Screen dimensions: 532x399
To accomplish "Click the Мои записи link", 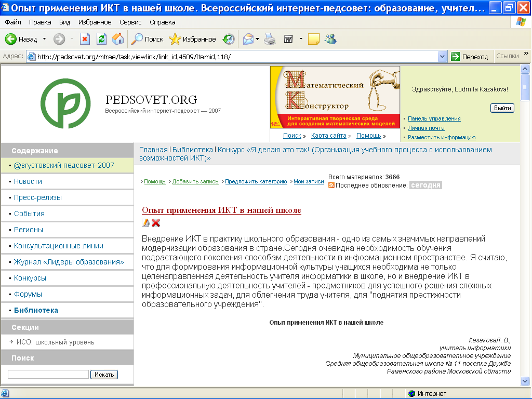I will tap(309, 181).
